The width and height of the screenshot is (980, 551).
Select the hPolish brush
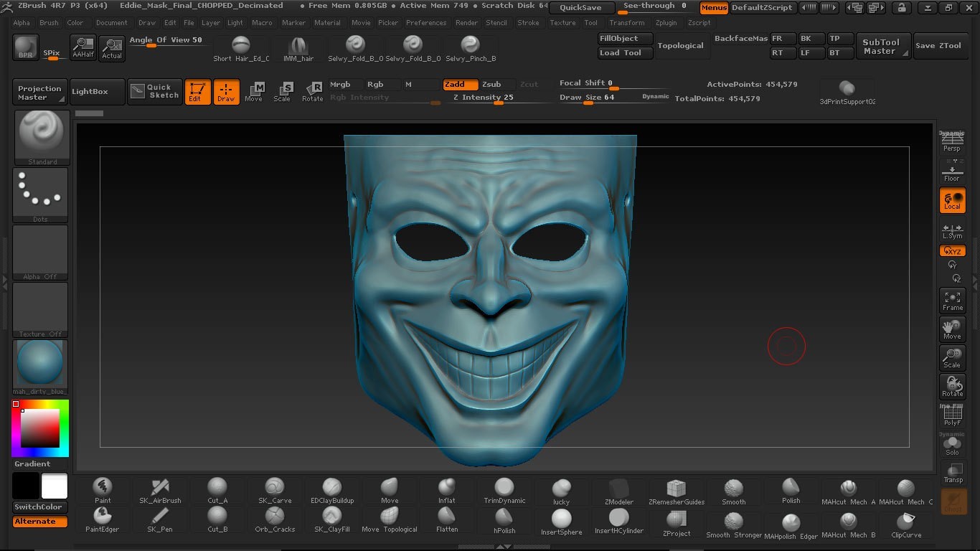tap(504, 521)
